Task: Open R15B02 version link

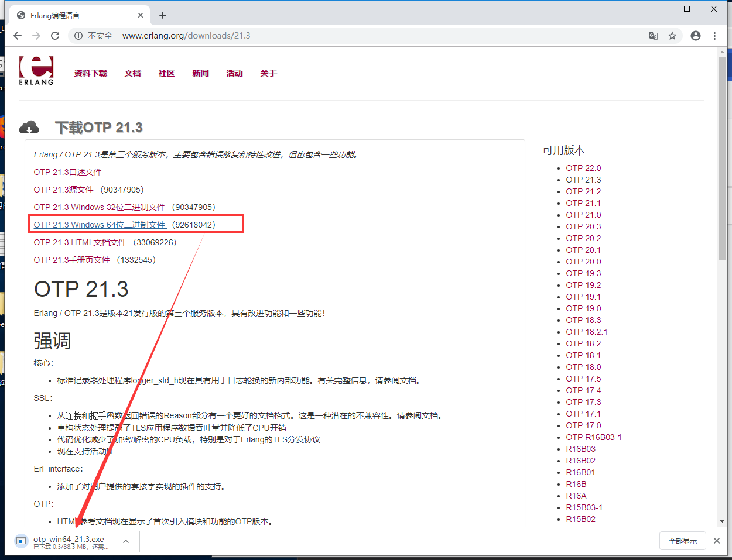Action: coord(580,519)
